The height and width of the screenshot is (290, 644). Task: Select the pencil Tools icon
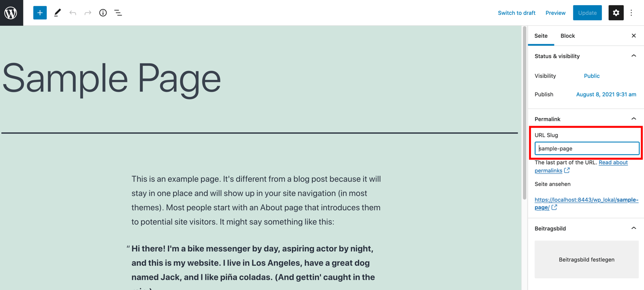[57, 13]
